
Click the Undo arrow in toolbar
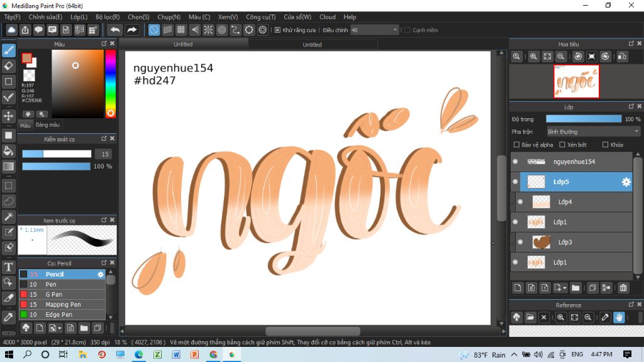coord(116,30)
